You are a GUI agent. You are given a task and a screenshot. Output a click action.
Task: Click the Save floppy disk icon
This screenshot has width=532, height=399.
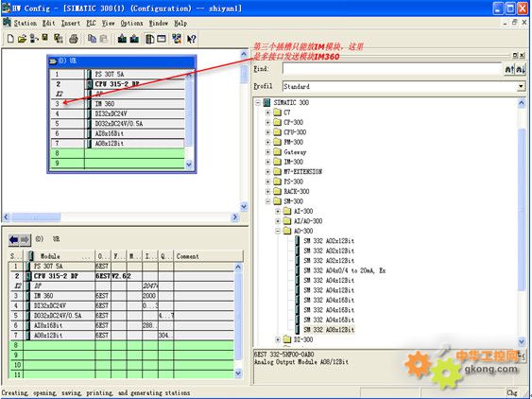(x=44, y=38)
